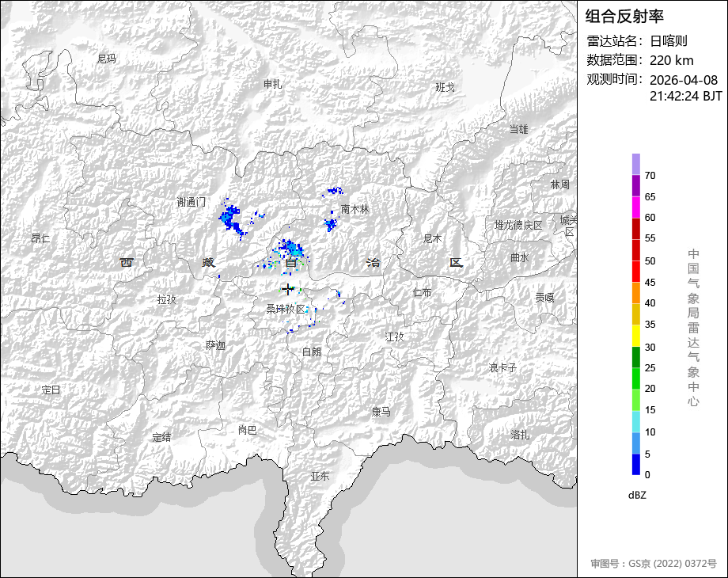Screen dimensions: 728x578
Task: Click the 谢通门 map label
Action: (x=191, y=202)
